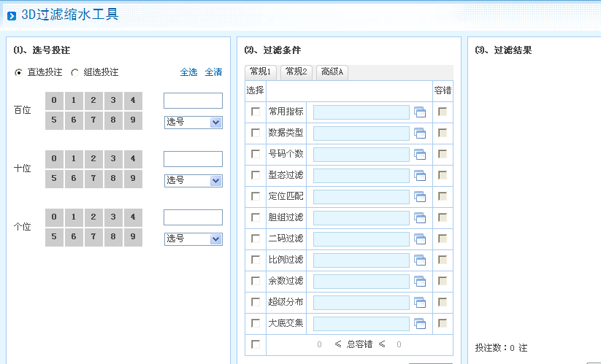Toggle the 容错 checkbox for 大底交集
Viewport: 601px width, 364px height.
443,323
